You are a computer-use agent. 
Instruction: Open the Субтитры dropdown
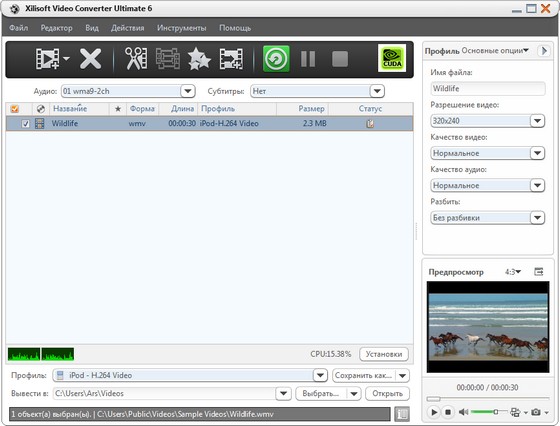377,91
